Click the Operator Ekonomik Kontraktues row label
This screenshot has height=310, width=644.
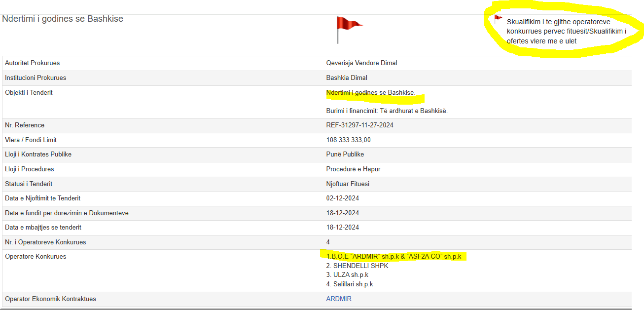(x=50, y=299)
